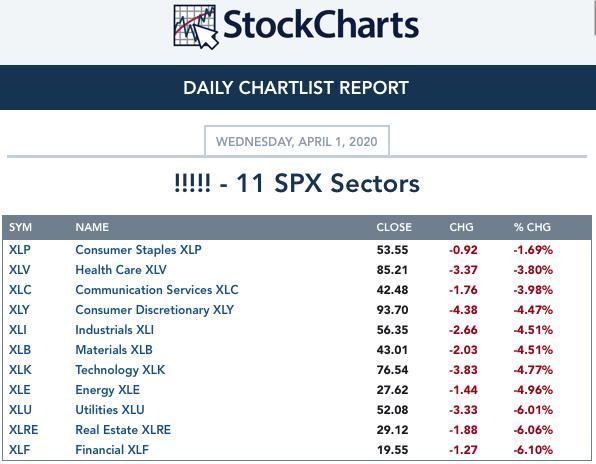Open the Utilities XLU link
Image resolution: width=596 pixels, height=464 pixels.
pos(110,410)
